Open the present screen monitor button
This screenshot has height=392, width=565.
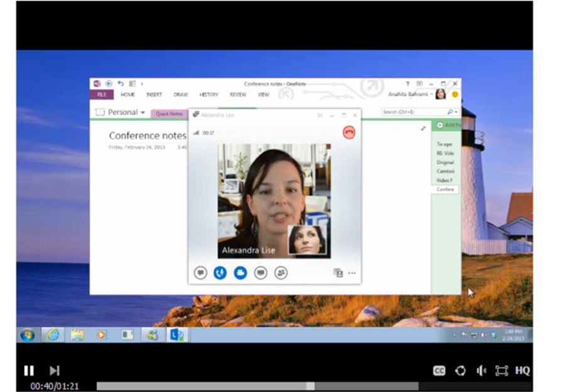pyautogui.click(x=261, y=273)
